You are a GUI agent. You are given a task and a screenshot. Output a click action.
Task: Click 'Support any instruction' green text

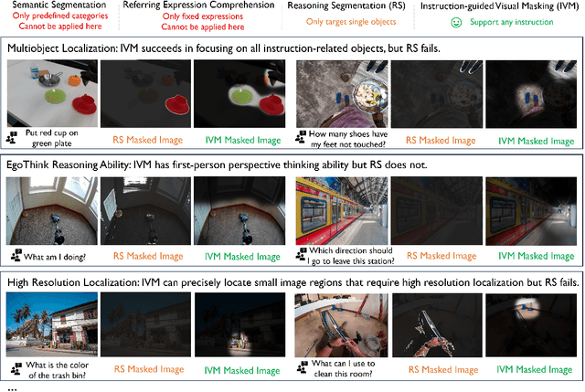pos(512,22)
